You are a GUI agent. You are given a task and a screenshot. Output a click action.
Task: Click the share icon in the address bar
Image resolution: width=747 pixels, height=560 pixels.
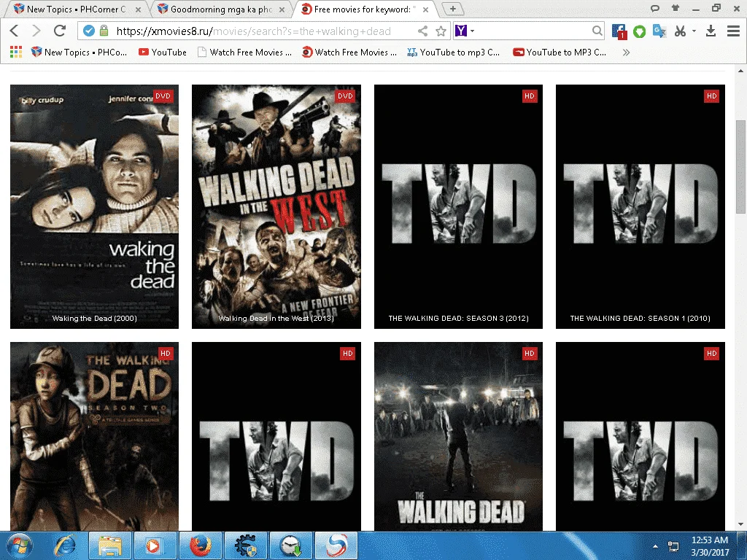coord(422,31)
